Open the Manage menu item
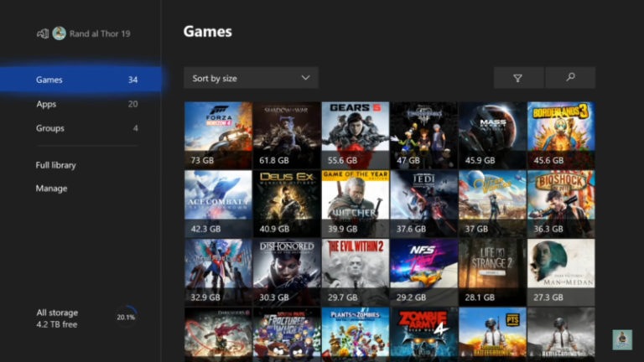 [51, 189]
